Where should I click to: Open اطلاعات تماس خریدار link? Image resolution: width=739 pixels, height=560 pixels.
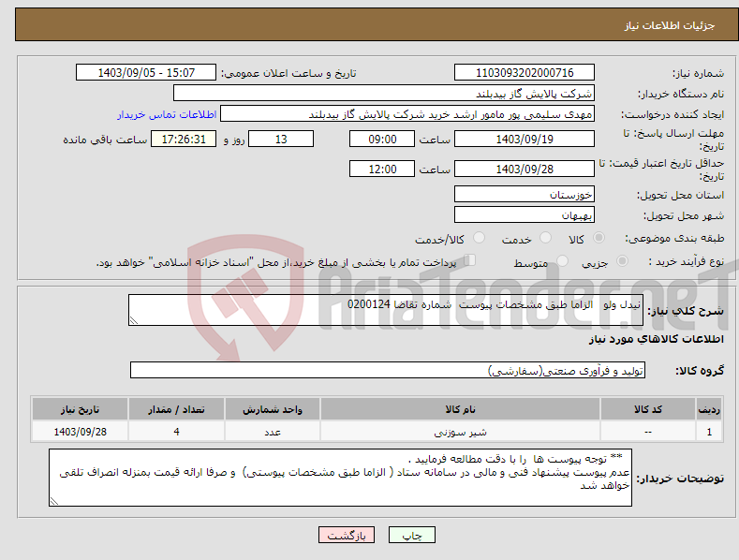167,114
